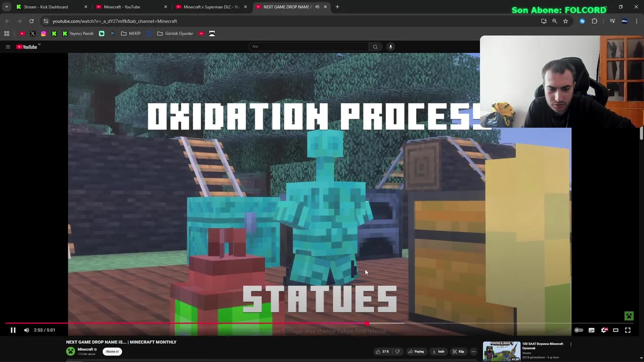
Task: Open Minecraft channel avatar
Action: tap(70, 352)
